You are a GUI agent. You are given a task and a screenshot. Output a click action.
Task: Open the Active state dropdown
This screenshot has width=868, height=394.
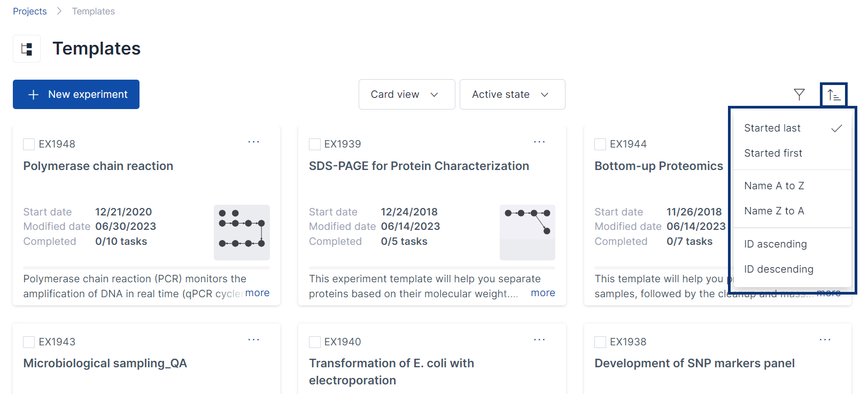coord(512,95)
